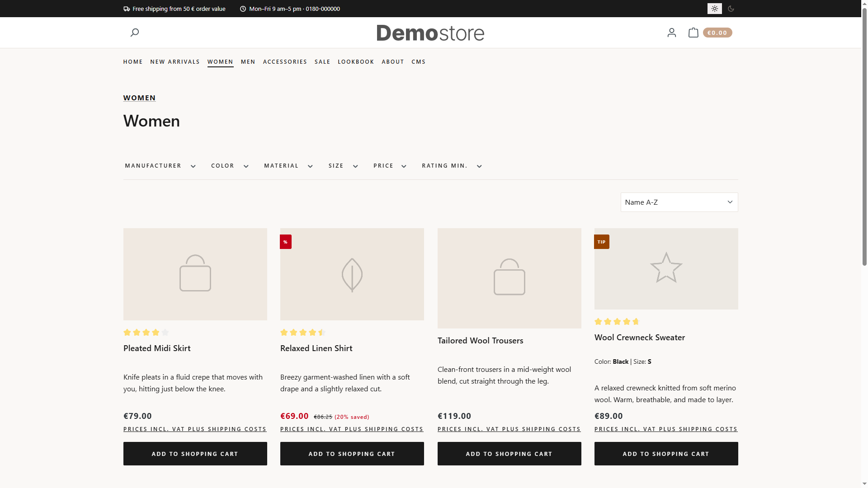Open the Tailored Wool Trousers product image
Viewport: 868px width, 488px height.
[509, 278]
